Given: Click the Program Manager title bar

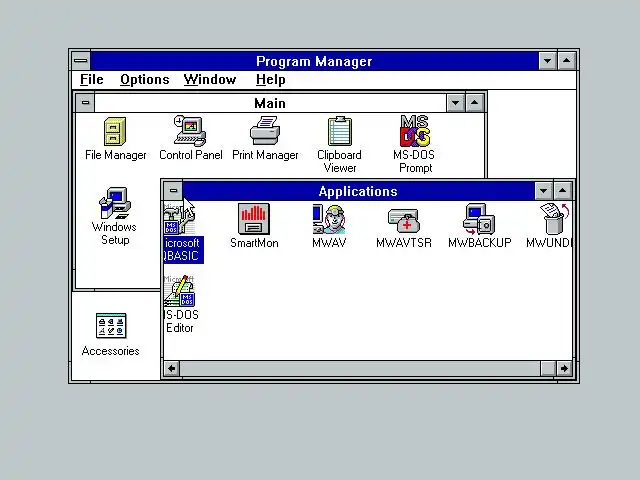Looking at the screenshot, I should pyautogui.click(x=314, y=61).
